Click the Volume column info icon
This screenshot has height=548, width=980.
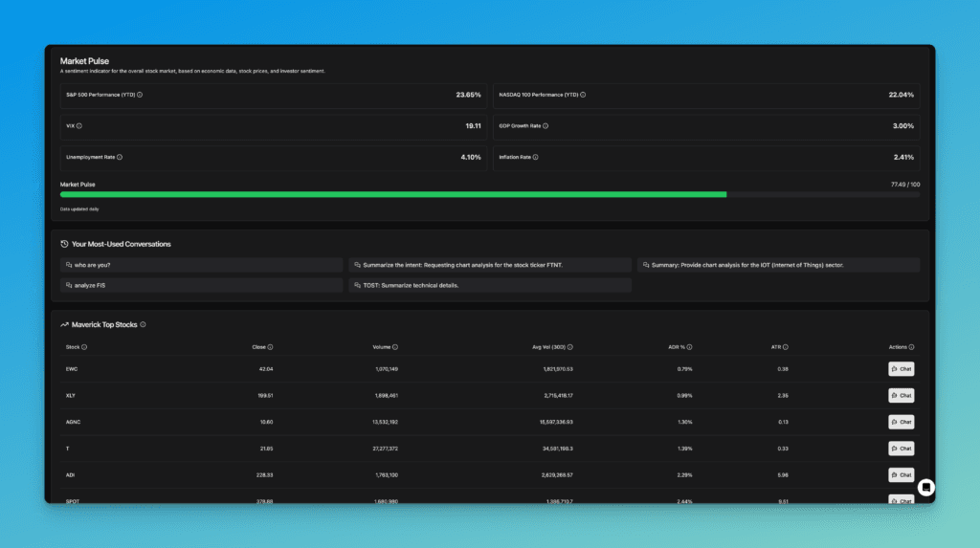395,347
